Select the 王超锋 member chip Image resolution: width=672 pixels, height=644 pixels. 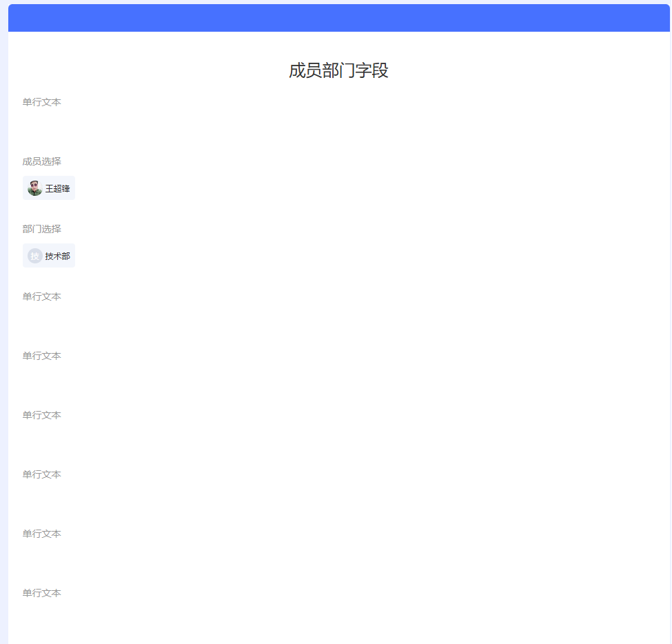click(48, 187)
